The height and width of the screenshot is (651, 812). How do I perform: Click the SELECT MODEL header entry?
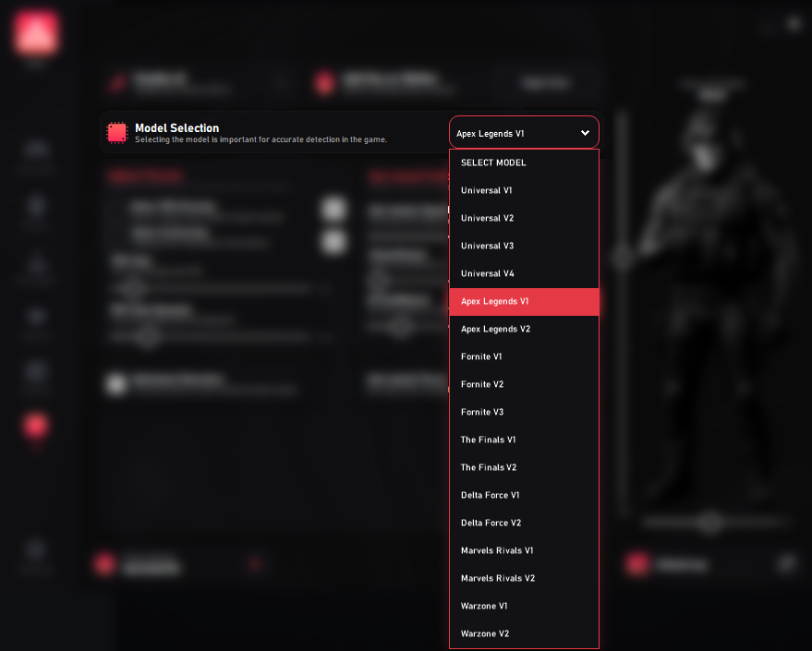coord(524,163)
